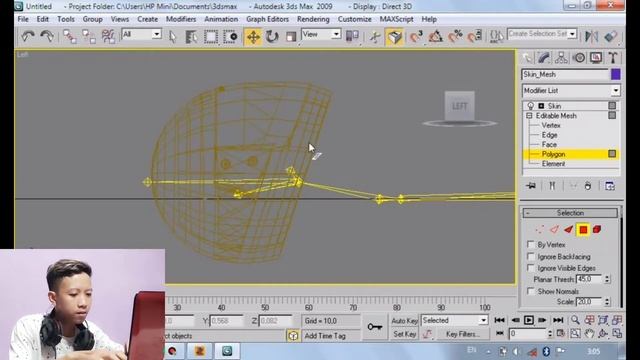The image size is (640, 360).
Task: Toggle Window/Crossing selection icon
Action: [x=231, y=37]
